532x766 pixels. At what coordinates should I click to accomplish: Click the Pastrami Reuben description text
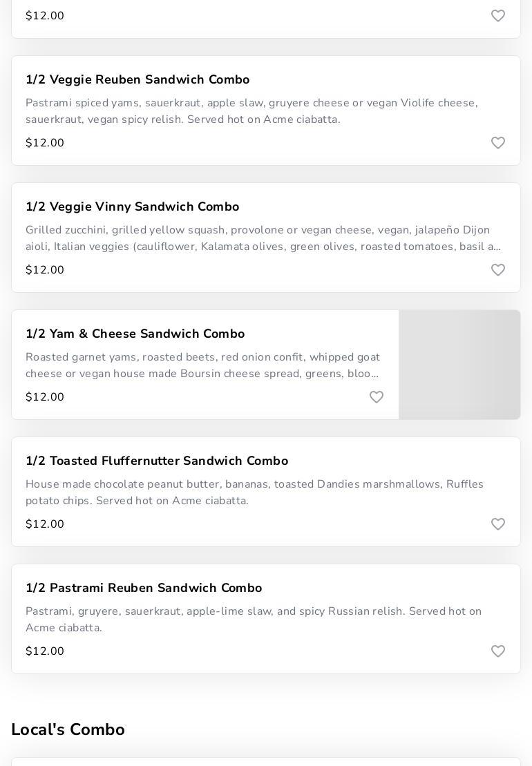point(254,620)
